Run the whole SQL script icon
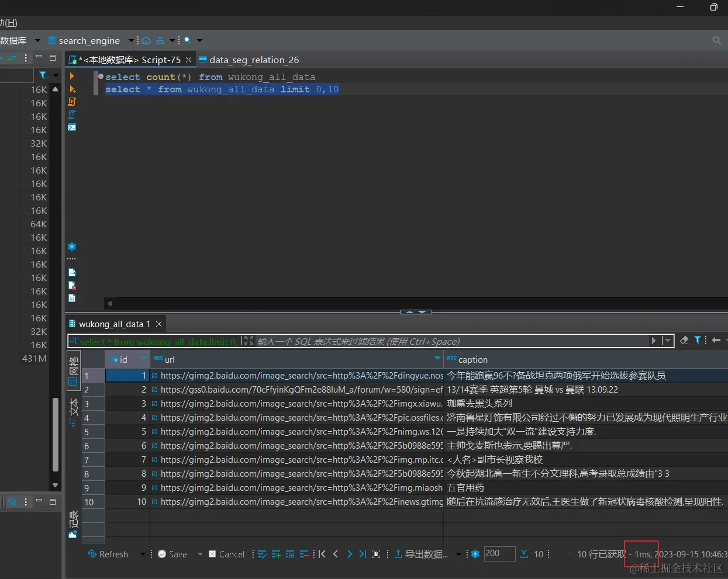Image resolution: width=728 pixels, height=579 pixels. click(72, 102)
